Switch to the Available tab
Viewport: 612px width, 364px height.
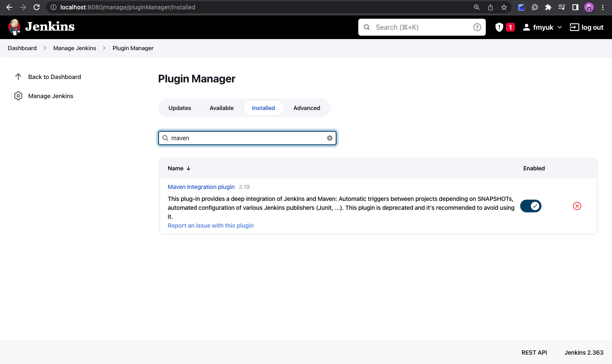221,108
